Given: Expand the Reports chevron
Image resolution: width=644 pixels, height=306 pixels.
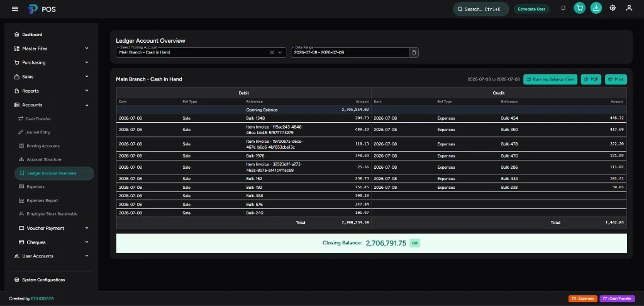Looking at the screenshot, I should click(87, 91).
